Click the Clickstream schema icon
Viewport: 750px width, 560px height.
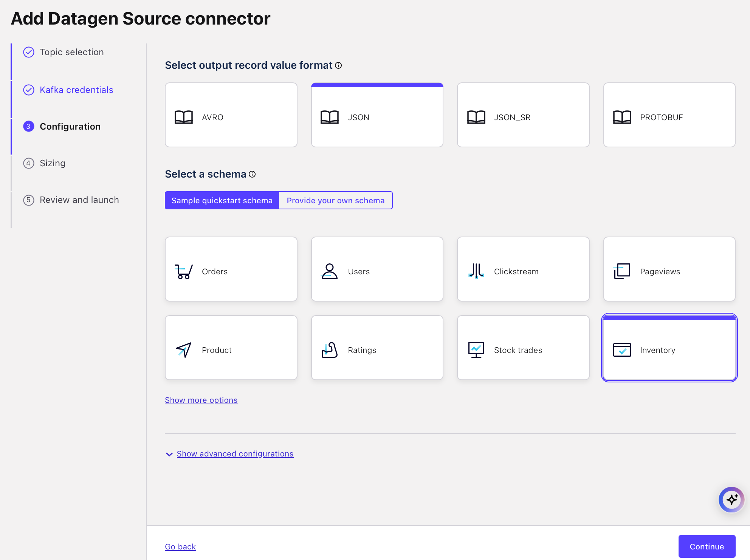[476, 271]
